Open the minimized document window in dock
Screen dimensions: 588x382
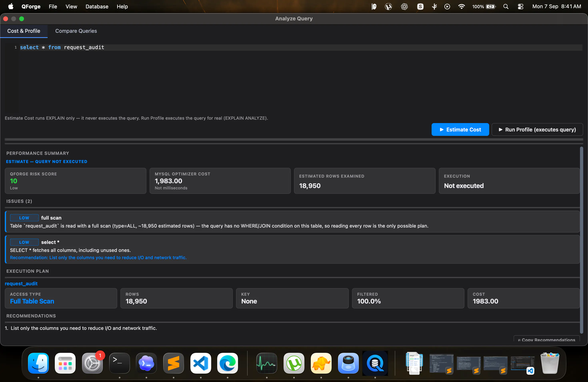(x=414, y=363)
